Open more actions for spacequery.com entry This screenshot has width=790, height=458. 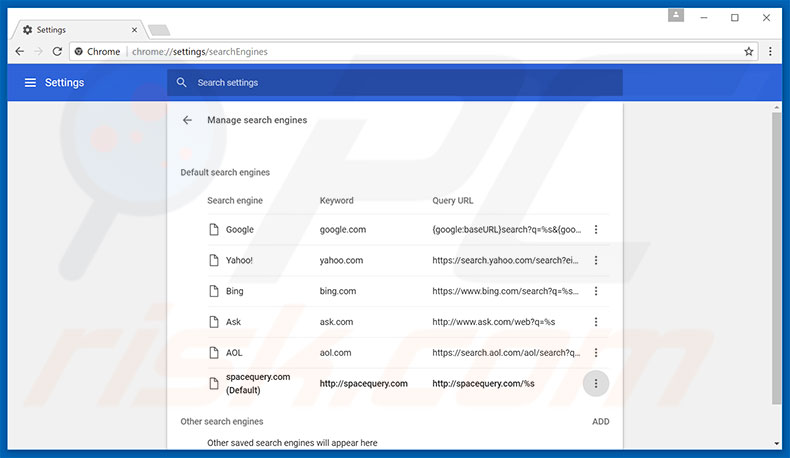coord(596,384)
